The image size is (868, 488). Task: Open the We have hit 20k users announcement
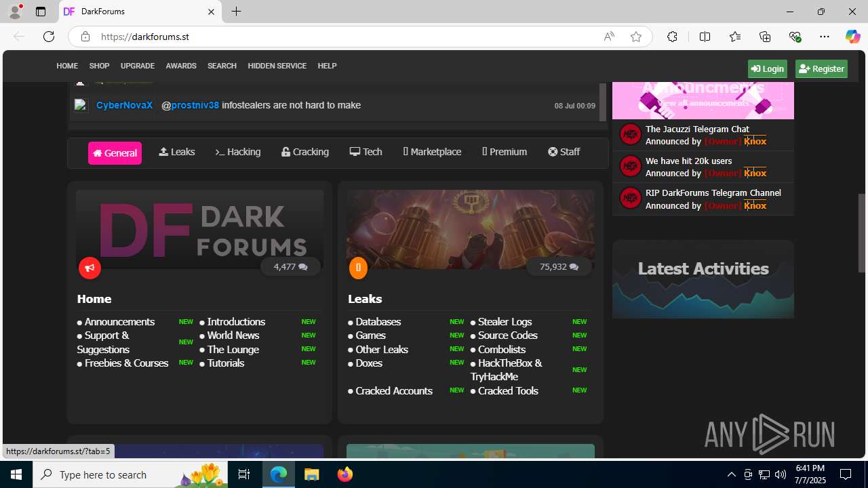(x=688, y=161)
